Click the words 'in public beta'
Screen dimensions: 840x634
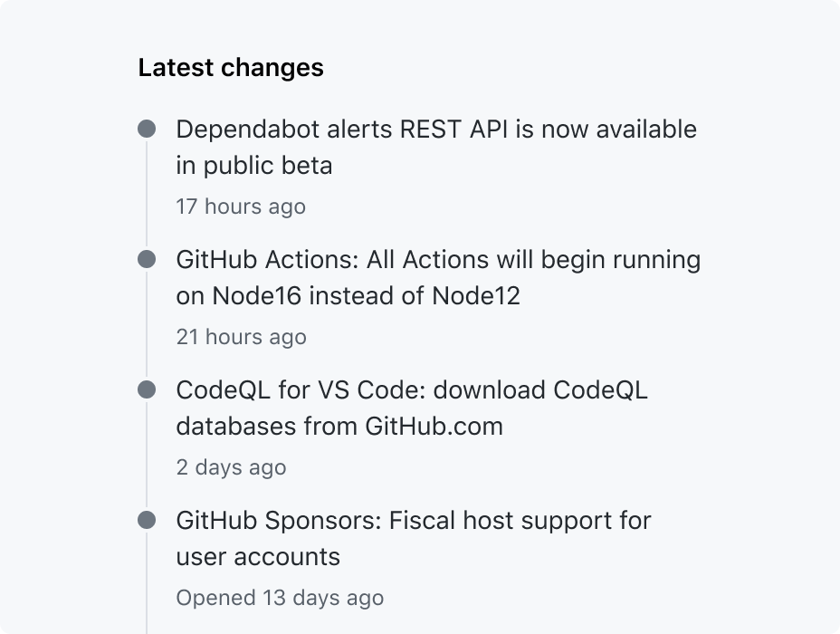(x=254, y=165)
